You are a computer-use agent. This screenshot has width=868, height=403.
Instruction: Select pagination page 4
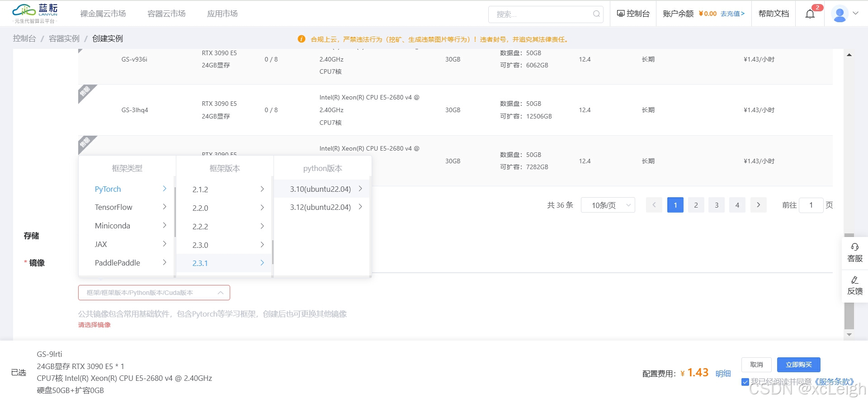(x=737, y=205)
